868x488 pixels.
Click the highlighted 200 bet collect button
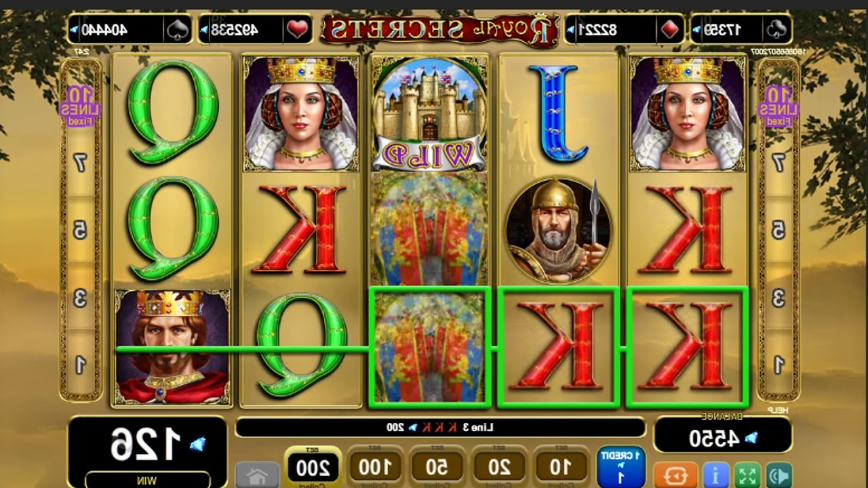313,466
